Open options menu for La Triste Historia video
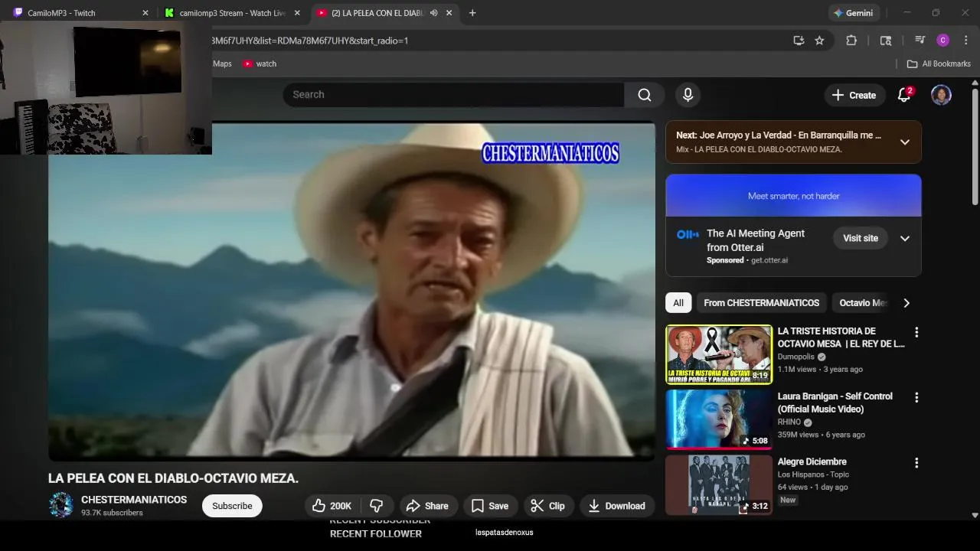 click(x=916, y=332)
